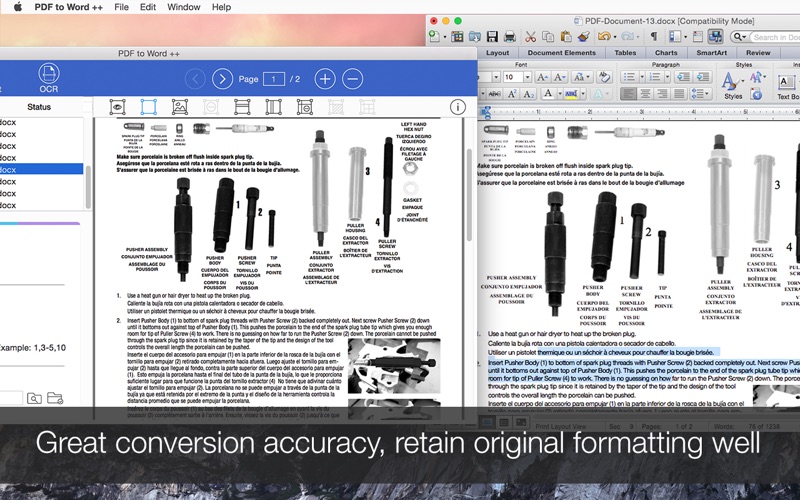The image size is (800, 500).
Task: Click the PDF preview vertical scrollbar
Action: [x=469, y=194]
